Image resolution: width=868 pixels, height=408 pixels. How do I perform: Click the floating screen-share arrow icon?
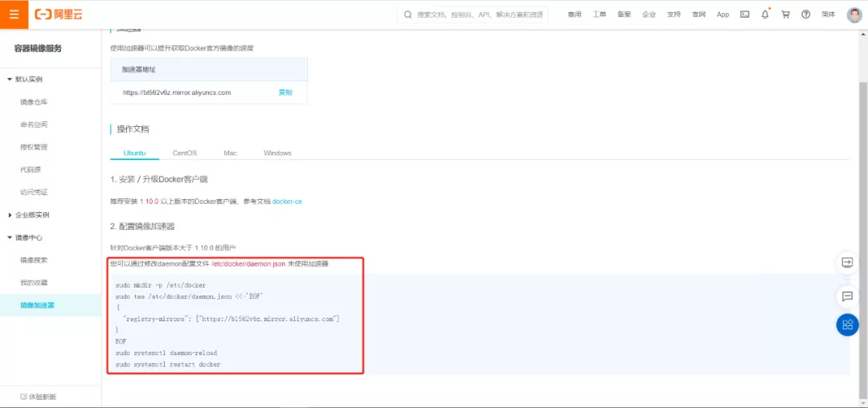click(x=847, y=262)
